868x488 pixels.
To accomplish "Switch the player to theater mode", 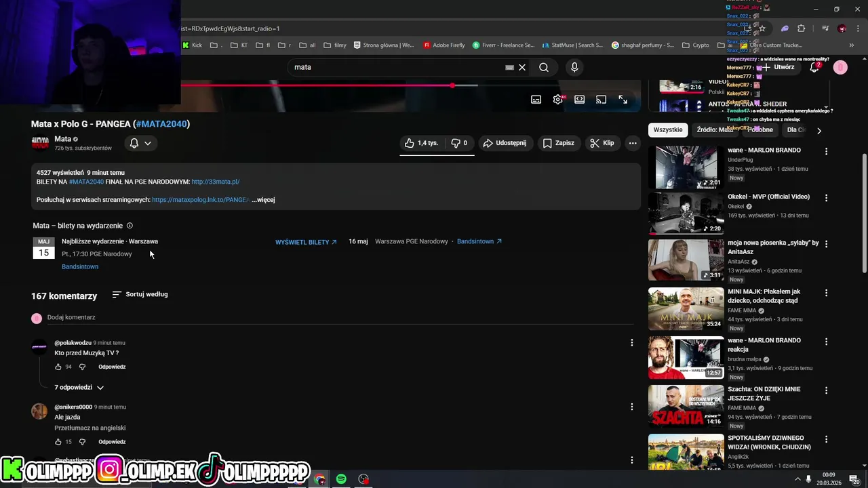I will (x=579, y=100).
